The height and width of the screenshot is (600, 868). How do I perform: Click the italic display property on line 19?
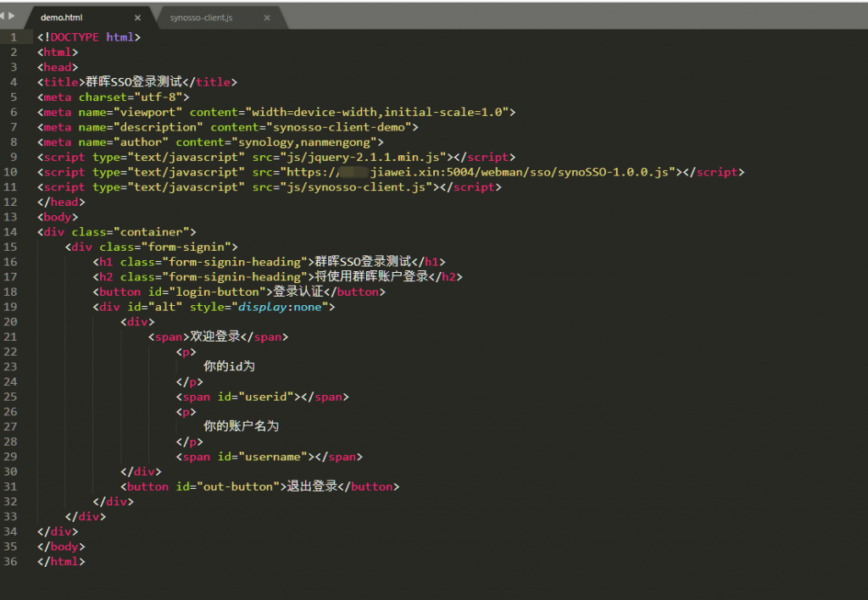(x=262, y=307)
